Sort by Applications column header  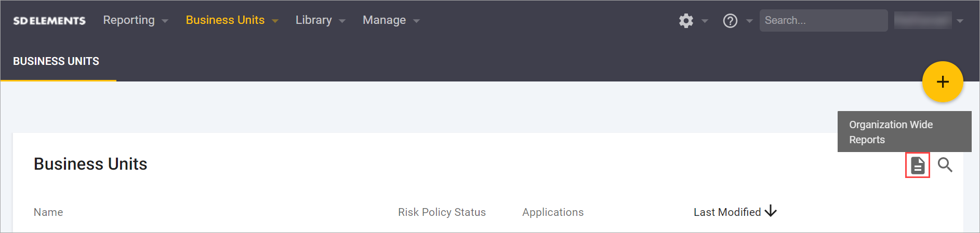click(x=553, y=212)
